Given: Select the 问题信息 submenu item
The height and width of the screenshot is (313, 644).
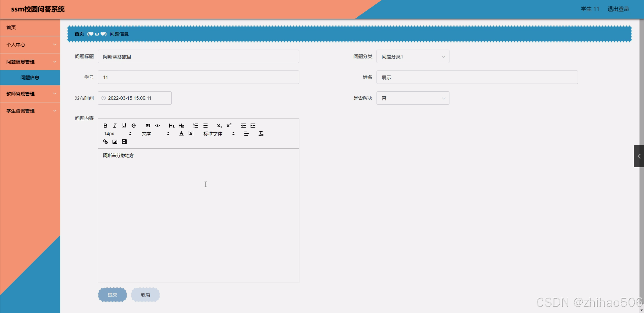Looking at the screenshot, I should 30,77.
